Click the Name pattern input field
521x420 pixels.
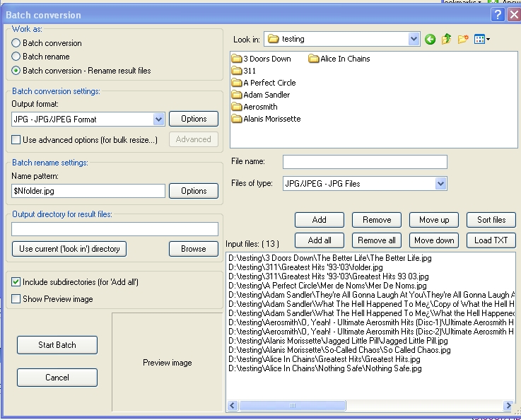(x=88, y=191)
